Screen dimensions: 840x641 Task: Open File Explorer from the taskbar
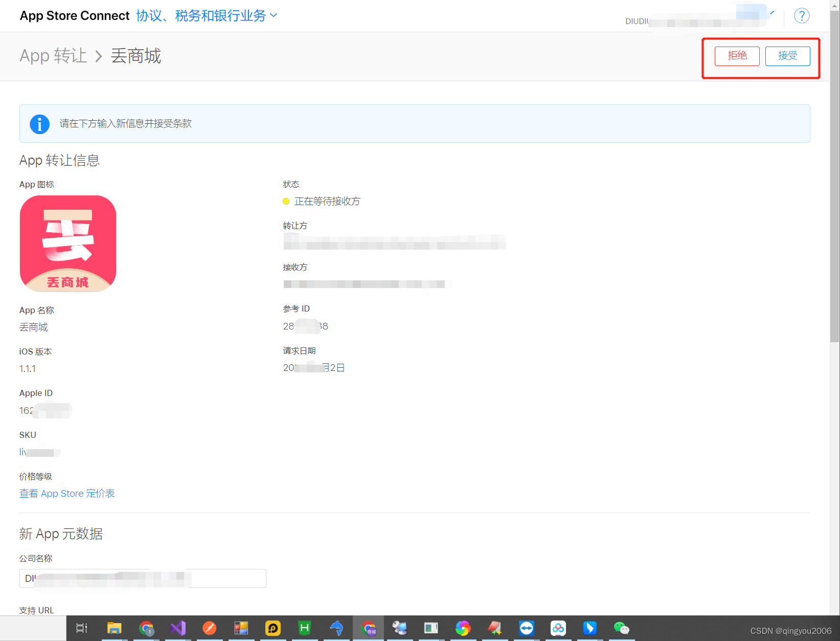click(x=114, y=628)
